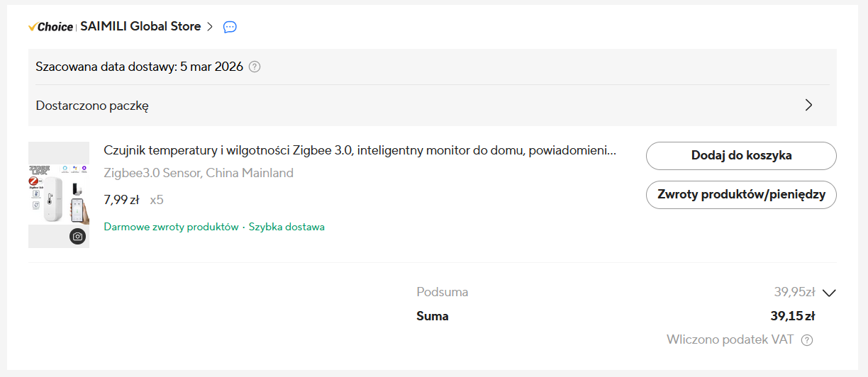This screenshot has height=377, width=868.
Task: Click the Zigbee3.0 Sensor, China Mainland variant text
Action: pyautogui.click(x=199, y=173)
